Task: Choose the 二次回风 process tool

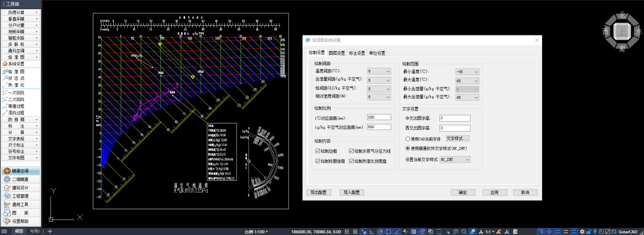Action: click(x=20, y=99)
